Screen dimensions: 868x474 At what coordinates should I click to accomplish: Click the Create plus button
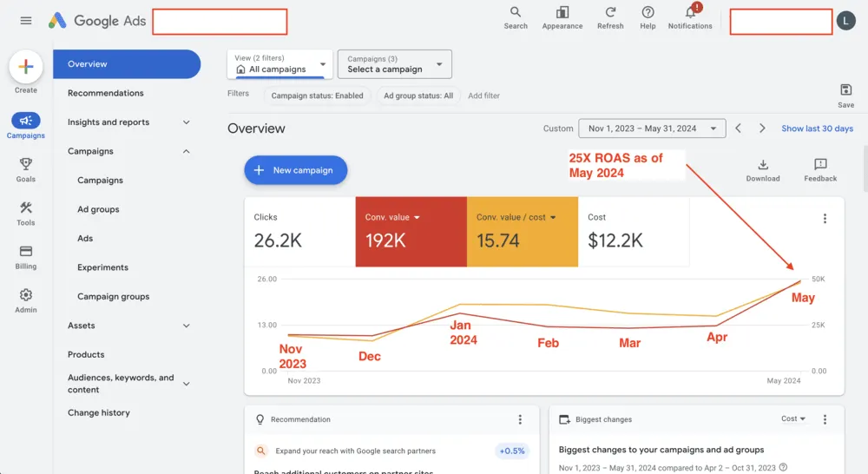click(25, 67)
